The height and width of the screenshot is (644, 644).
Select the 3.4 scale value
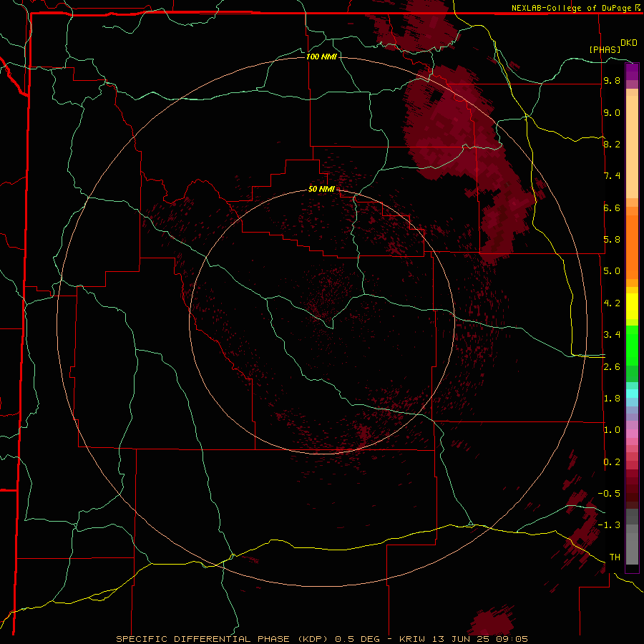(x=612, y=335)
